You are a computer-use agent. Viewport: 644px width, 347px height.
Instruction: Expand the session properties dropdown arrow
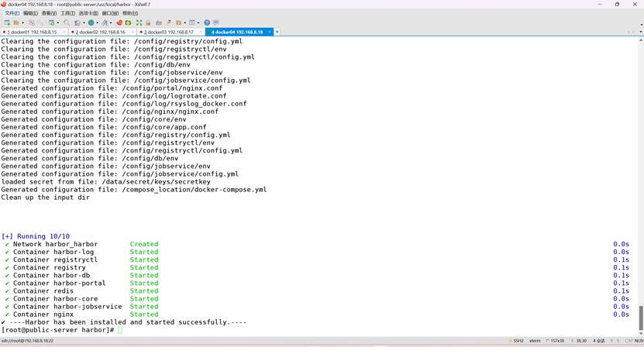pyautogui.click(x=58, y=22)
